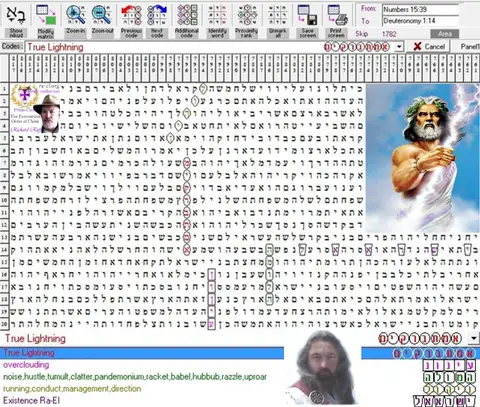Open the Codes combo box dropdown arrow

(x=399, y=47)
